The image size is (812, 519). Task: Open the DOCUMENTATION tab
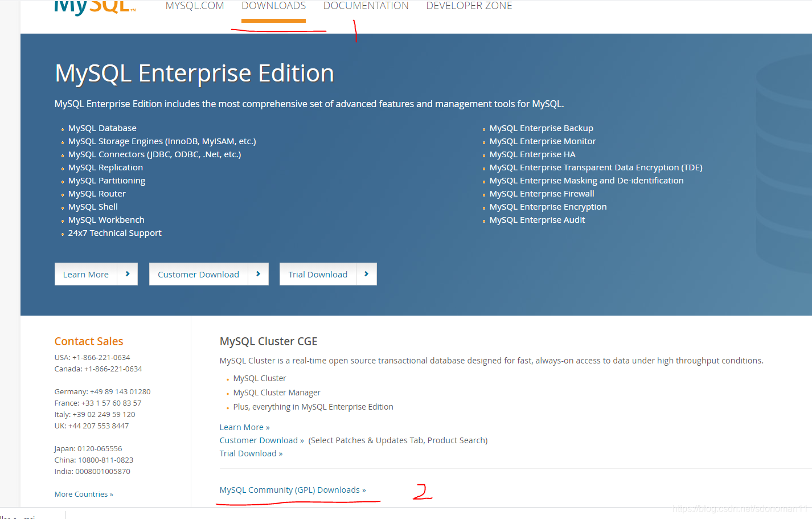(366, 6)
